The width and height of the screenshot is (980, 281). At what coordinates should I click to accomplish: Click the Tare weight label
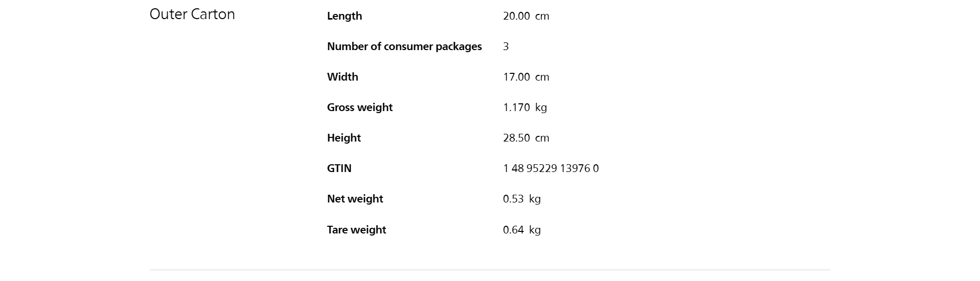(356, 230)
